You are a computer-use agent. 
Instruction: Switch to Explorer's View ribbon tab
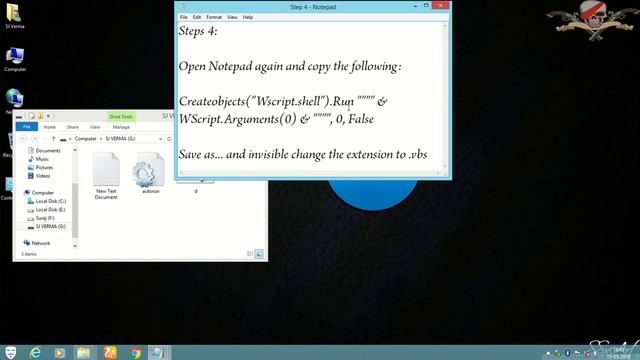pyautogui.click(x=95, y=127)
